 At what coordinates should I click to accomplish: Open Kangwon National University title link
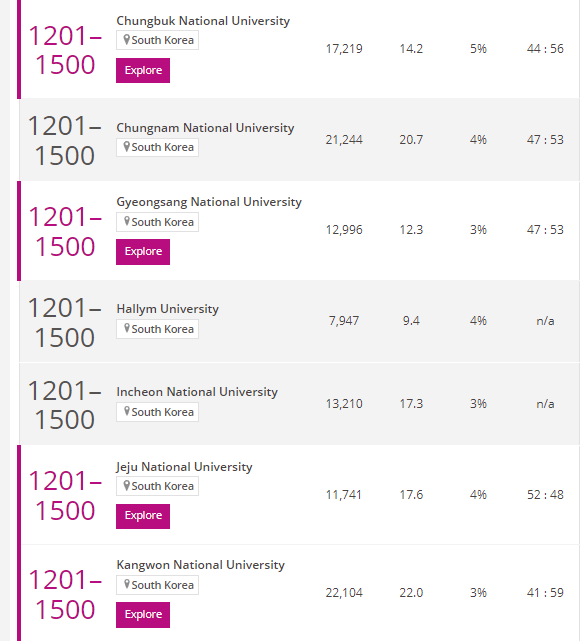point(200,565)
